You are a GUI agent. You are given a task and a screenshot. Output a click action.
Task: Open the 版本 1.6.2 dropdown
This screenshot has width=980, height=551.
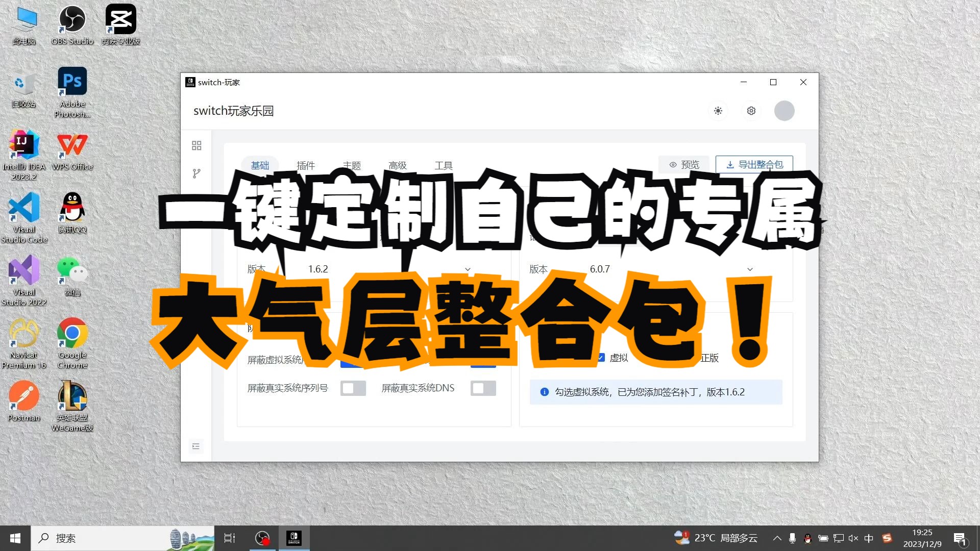pyautogui.click(x=467, y=269)
